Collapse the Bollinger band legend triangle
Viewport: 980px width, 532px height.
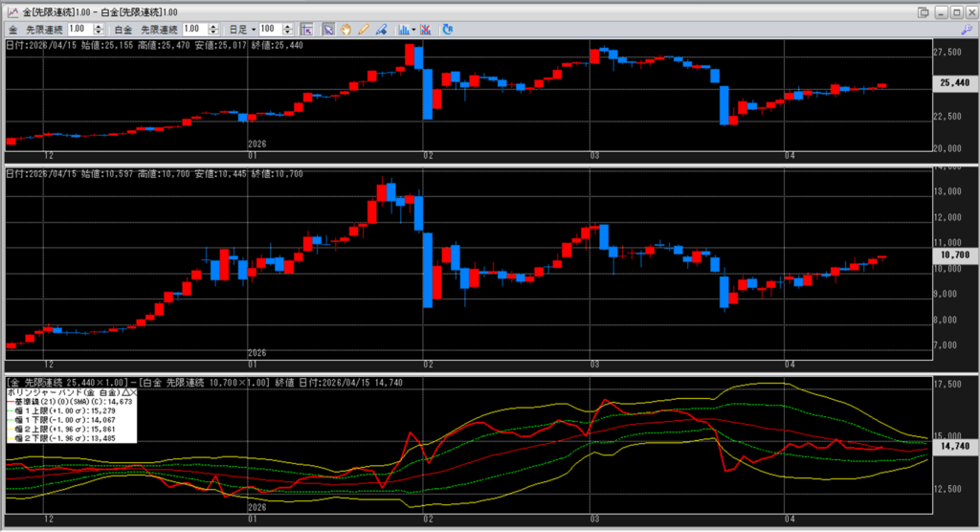(x=125, y=392)
